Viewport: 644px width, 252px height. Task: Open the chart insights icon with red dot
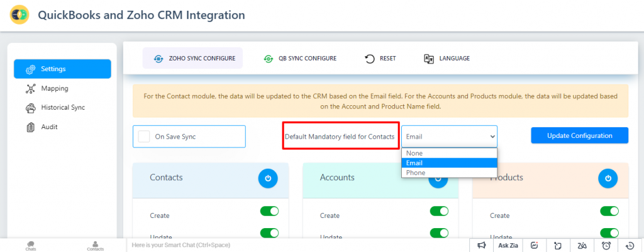click(x=535, y=245)
